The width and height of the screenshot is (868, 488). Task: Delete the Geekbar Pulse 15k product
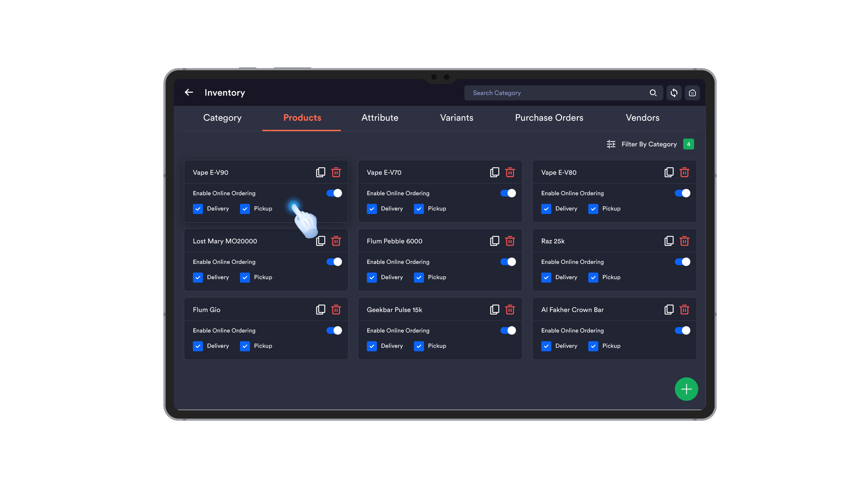click(x=510, y=309)
